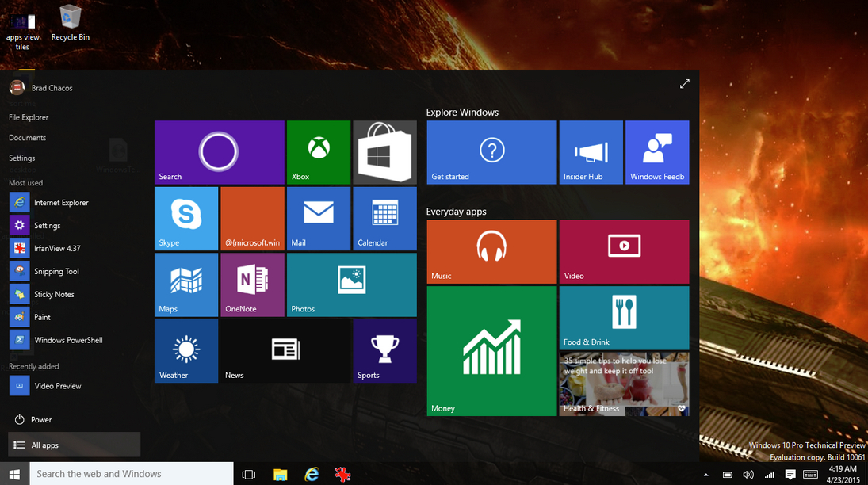The width and height of the screenshot is (868, 485).
Task: Open network signal tray icon
Action: point(770,475)
